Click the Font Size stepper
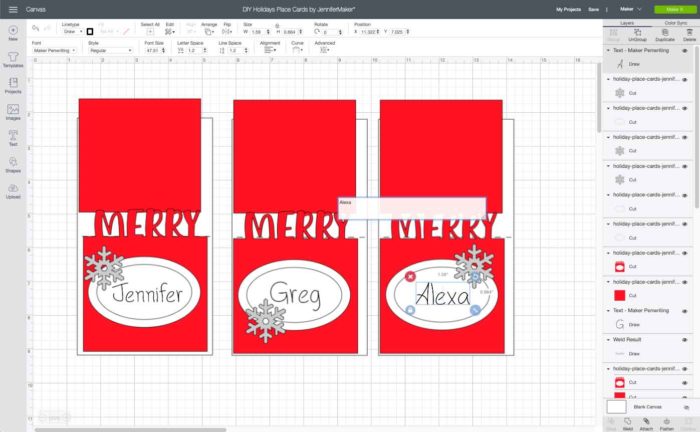This screenshot has width=700, height=432. tap(163, 50)
